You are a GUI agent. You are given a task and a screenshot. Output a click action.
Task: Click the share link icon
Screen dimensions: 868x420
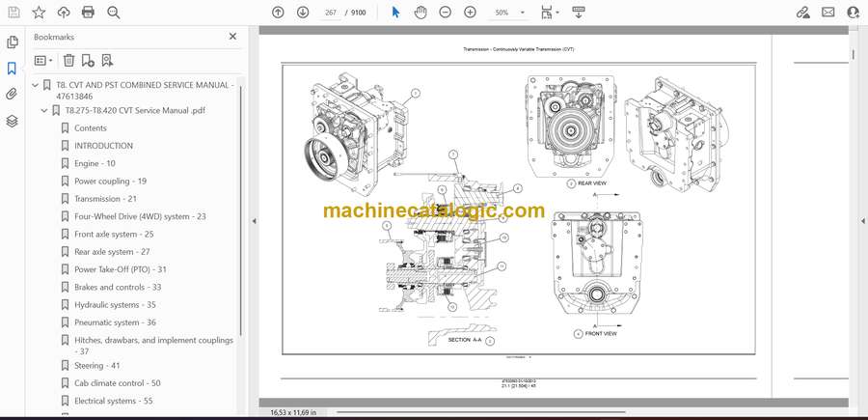[x=802, y=13]
